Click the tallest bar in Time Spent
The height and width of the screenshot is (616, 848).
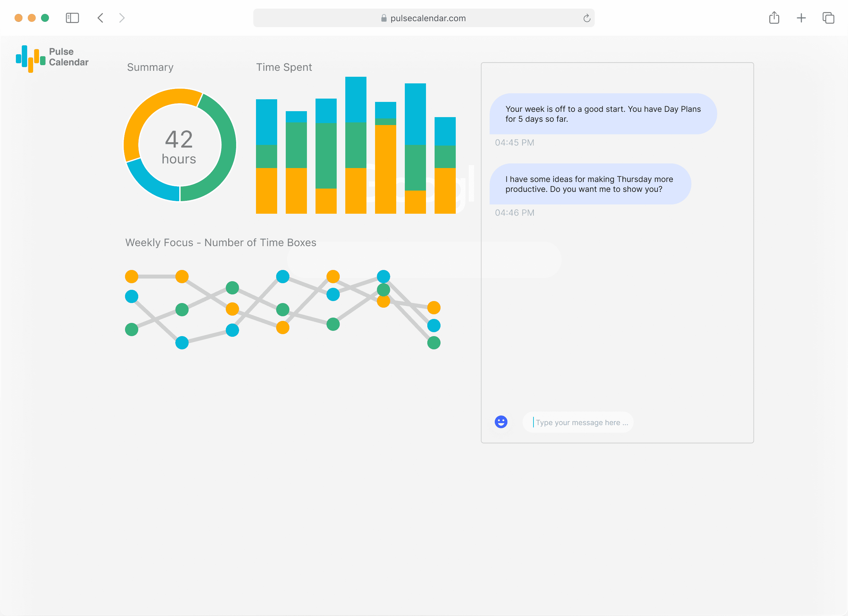[356, 145]
